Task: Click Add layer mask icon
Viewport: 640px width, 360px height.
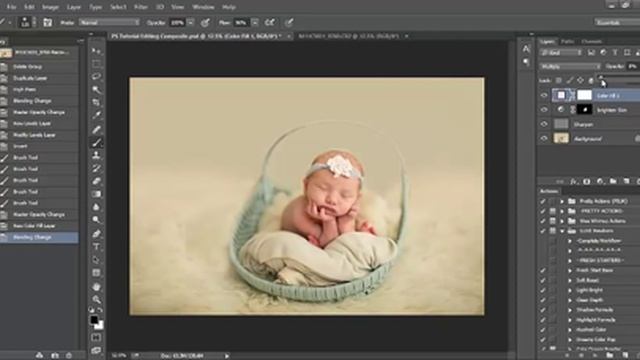Action: coord(587,181)
